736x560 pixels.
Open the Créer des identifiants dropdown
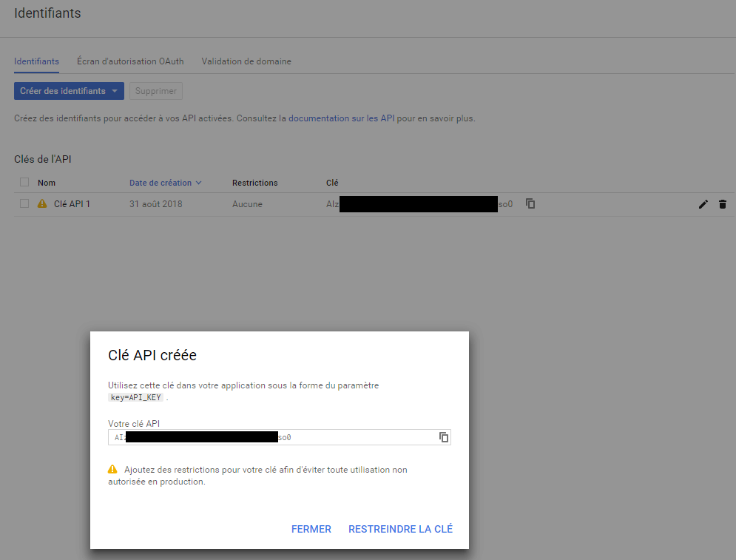[x=69, y=91]
